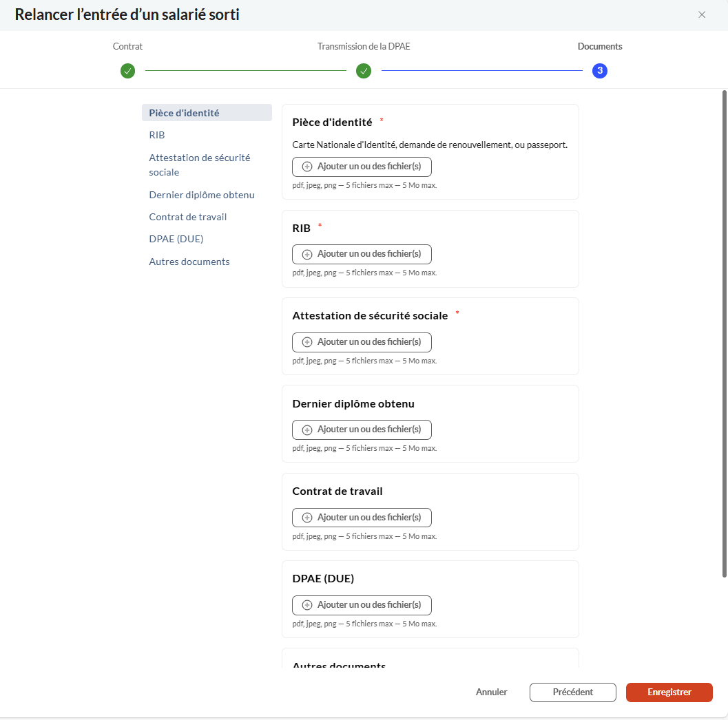Close the dialog with the X icon
The width and height of the screenshot is (728, 720).
tap(702, 14)
